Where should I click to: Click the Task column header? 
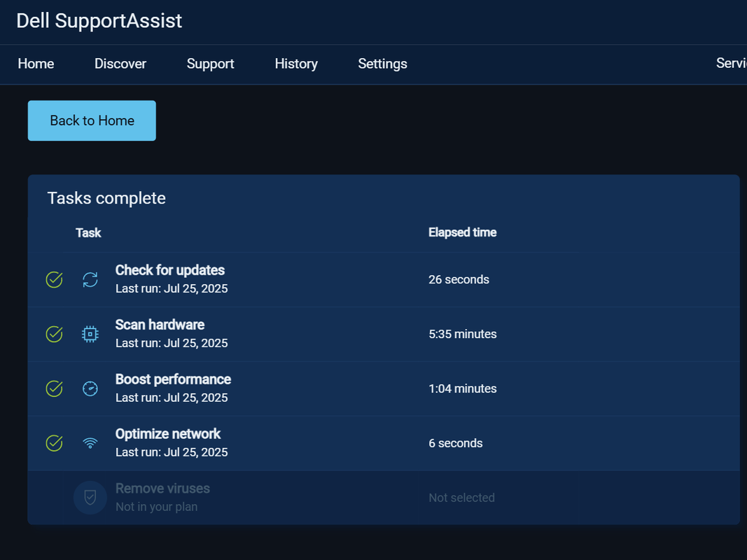click(x=88, y=233)
